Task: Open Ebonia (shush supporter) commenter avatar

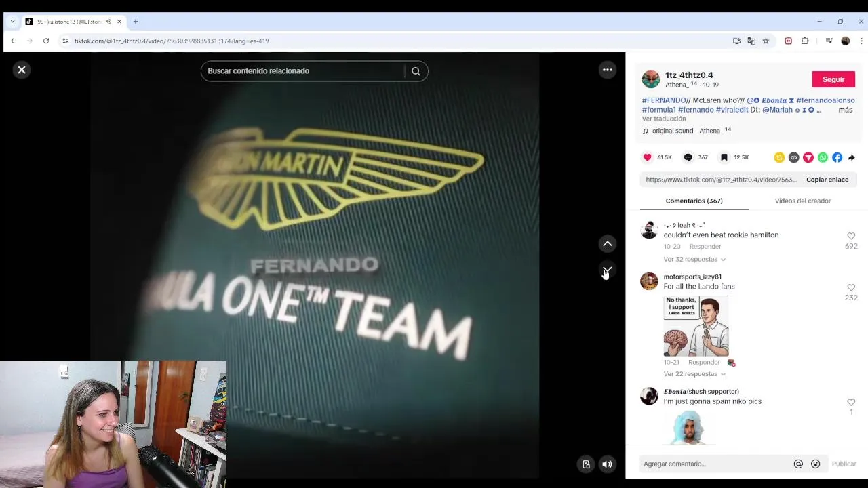Action: (x=649, y=396)
